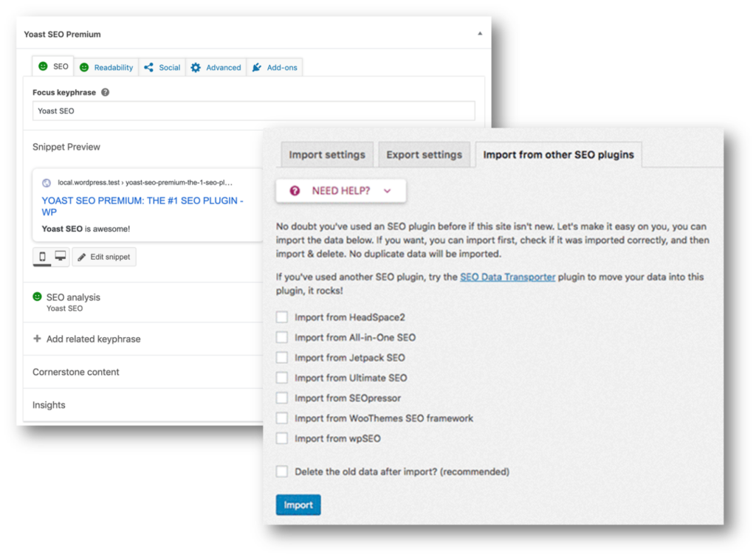Select the mobile preview icon
This screenshot has height=557, width=756.
[x=42, y=257]
